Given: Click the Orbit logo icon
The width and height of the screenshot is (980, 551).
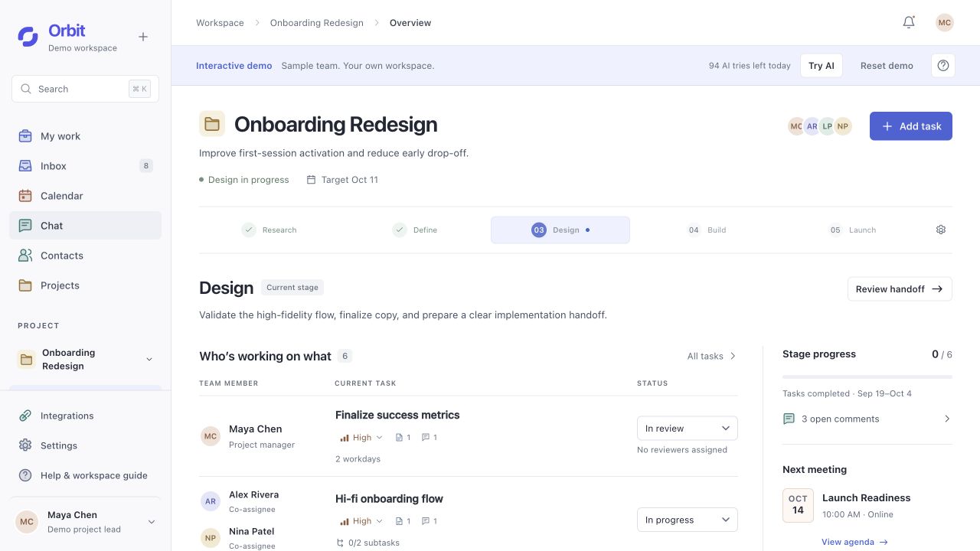Looking at the screenshot, I should 28,37.
